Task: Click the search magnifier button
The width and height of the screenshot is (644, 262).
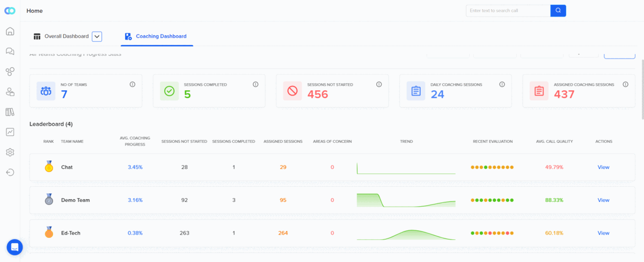Action: point(558,10)
